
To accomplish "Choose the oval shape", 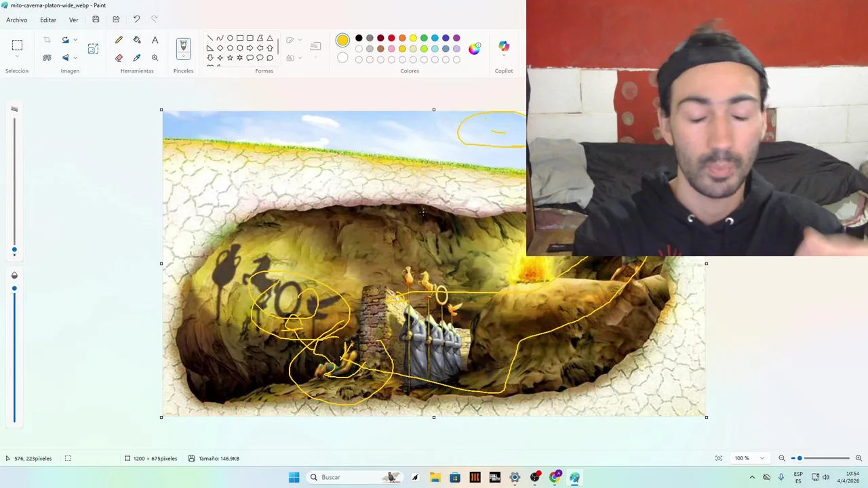I will (x=230, y=38).
